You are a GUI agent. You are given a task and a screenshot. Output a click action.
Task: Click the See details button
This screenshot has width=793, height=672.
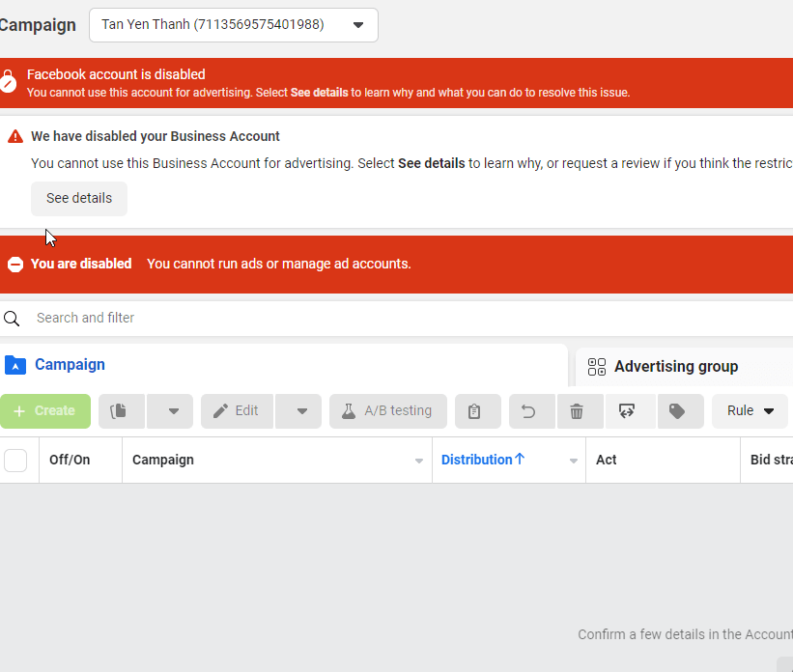point(79,199)
